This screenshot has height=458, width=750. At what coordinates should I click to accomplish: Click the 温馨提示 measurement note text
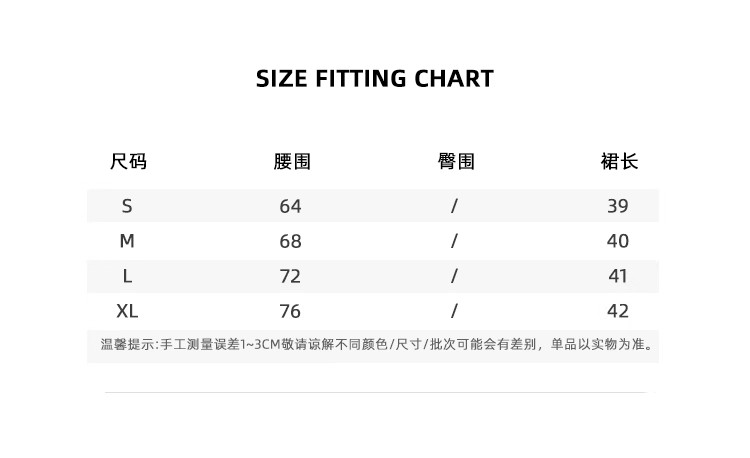[x=376, y=346]
